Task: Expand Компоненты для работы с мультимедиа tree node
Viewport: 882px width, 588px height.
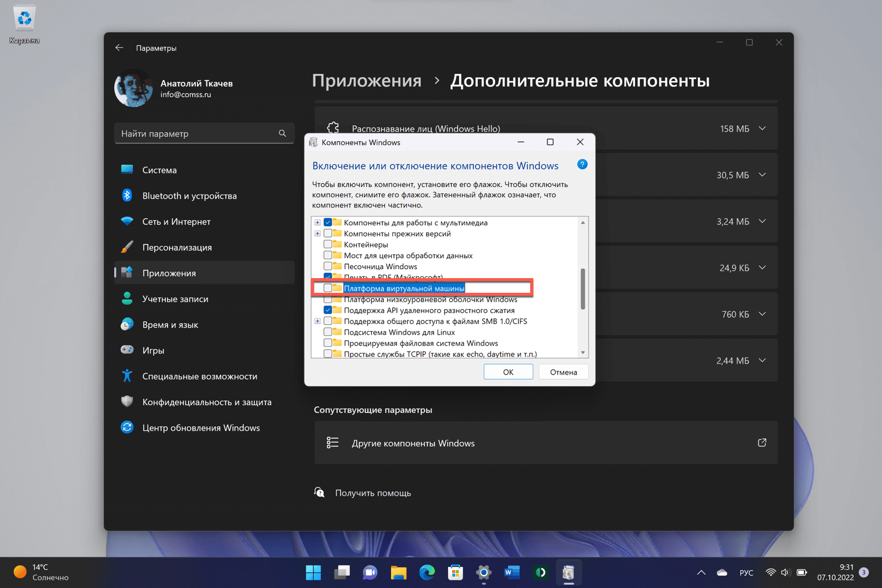Action: (318, 223)
